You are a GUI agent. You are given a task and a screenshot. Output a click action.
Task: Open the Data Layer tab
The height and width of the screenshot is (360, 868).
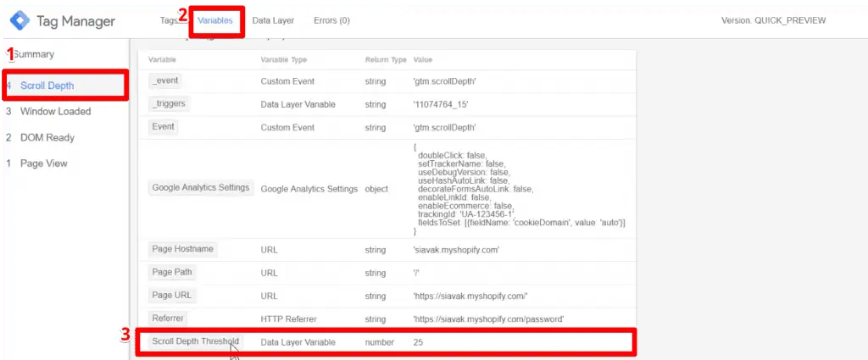coord(273,20)
